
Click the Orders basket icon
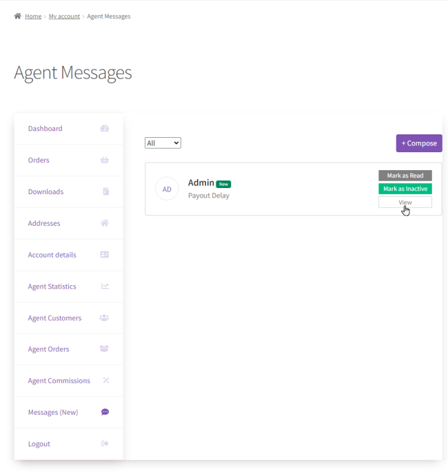pos(105,160)
